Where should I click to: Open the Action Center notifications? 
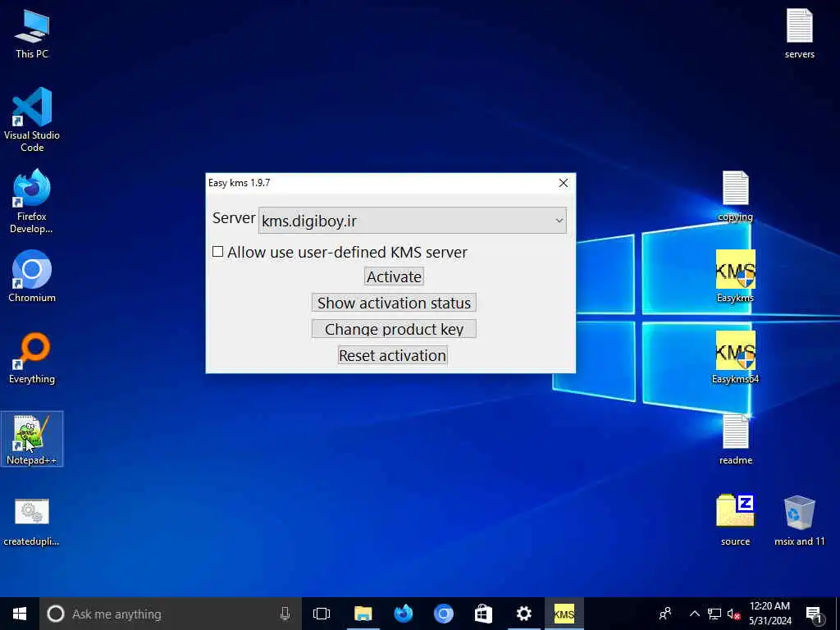815,614
